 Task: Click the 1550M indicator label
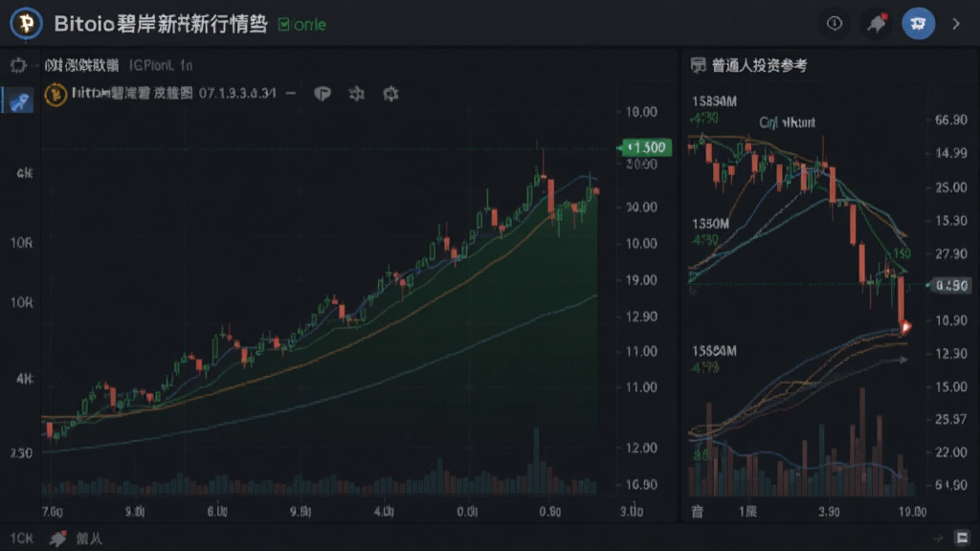(x=711, y=224)
